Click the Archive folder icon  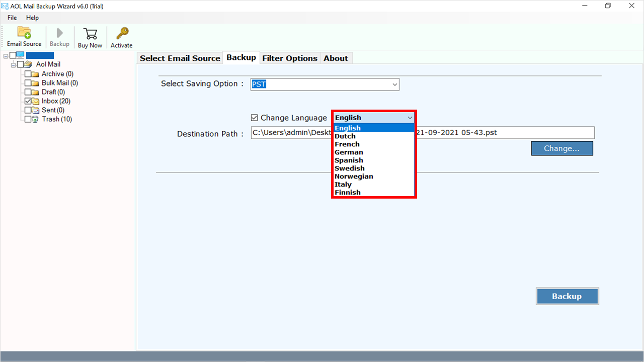36,74
